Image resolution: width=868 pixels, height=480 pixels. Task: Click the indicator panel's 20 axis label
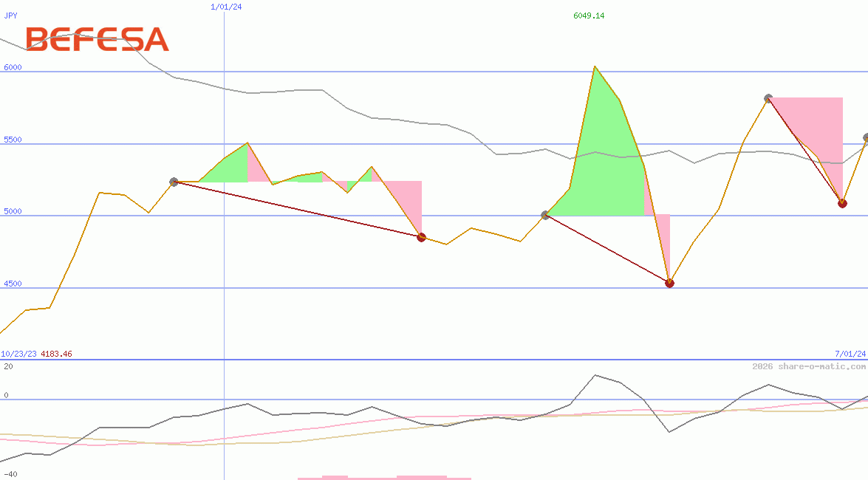coord(8,366)
